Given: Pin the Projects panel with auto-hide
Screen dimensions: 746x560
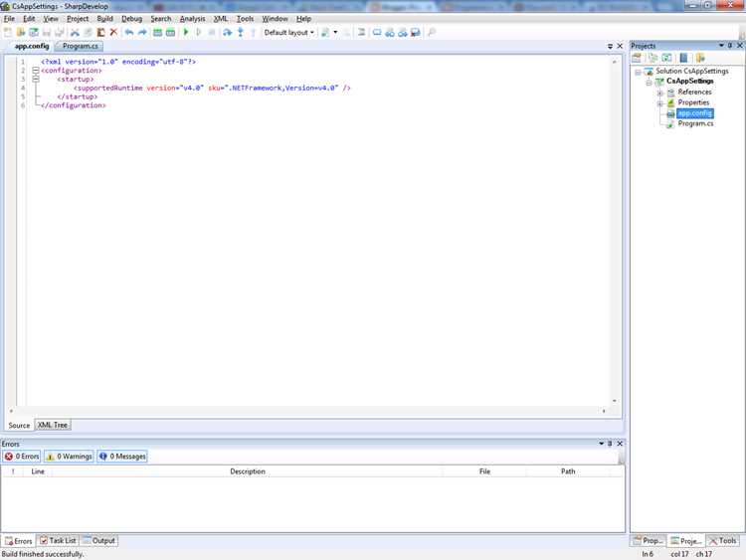Looking at the screenshot, I should pos(730,46).
